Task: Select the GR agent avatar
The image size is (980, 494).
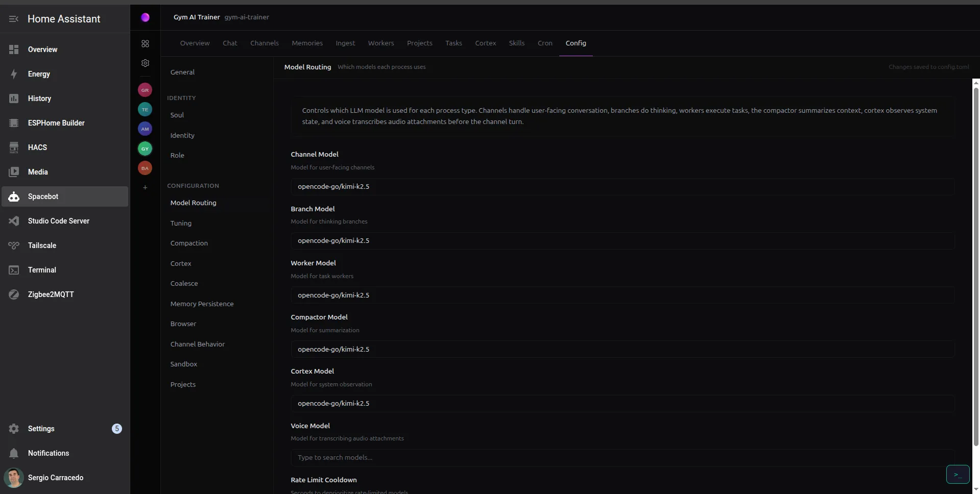Action: pyautogui.click(x=145, y=90)
